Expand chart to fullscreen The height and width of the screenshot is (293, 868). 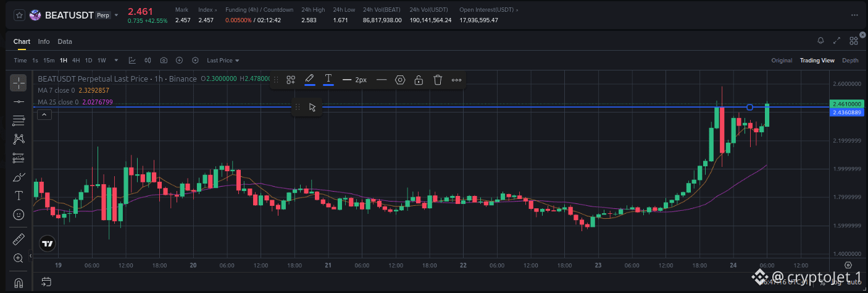(x=837, y=41)
